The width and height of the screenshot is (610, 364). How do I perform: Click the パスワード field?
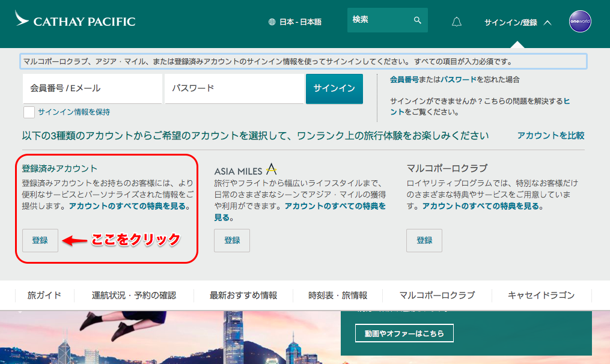pyautogui.click(x=234, y=89)
